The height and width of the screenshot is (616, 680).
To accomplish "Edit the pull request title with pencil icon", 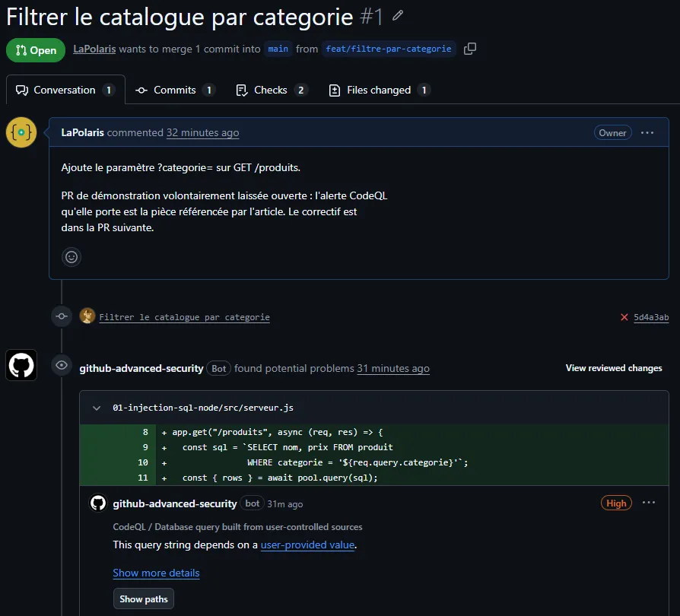I will [398, 16].
